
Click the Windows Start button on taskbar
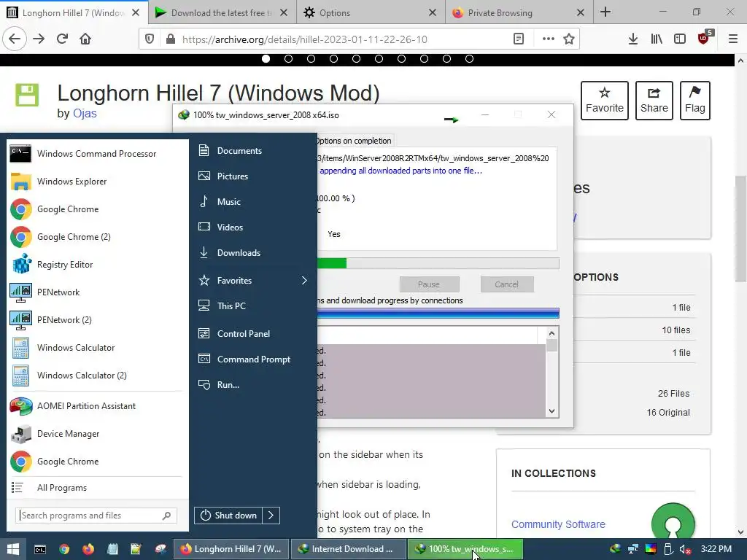[13, 549]
